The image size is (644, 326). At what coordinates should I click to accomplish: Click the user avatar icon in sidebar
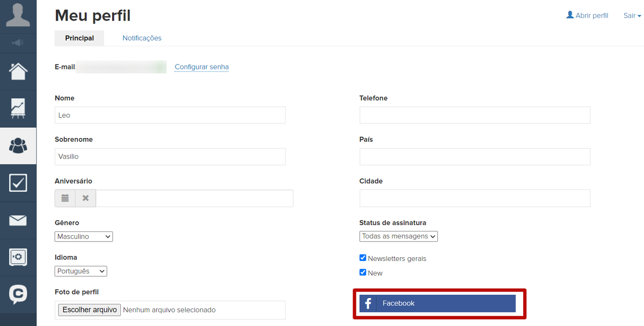click(18, 15)
